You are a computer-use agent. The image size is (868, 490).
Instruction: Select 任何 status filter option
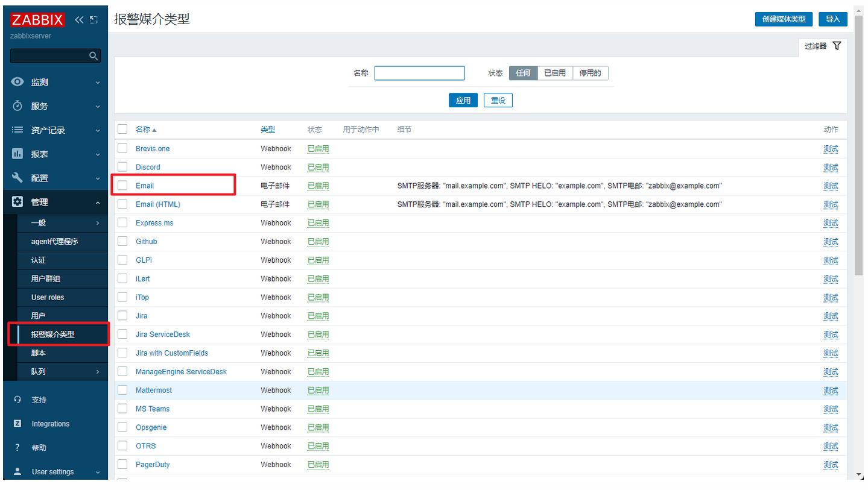[523, 73]
